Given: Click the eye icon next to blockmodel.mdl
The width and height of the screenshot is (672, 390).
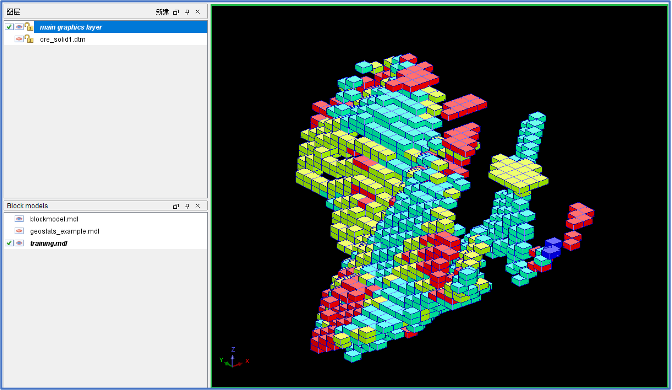Looking at the screenshot, I should 19,219.
